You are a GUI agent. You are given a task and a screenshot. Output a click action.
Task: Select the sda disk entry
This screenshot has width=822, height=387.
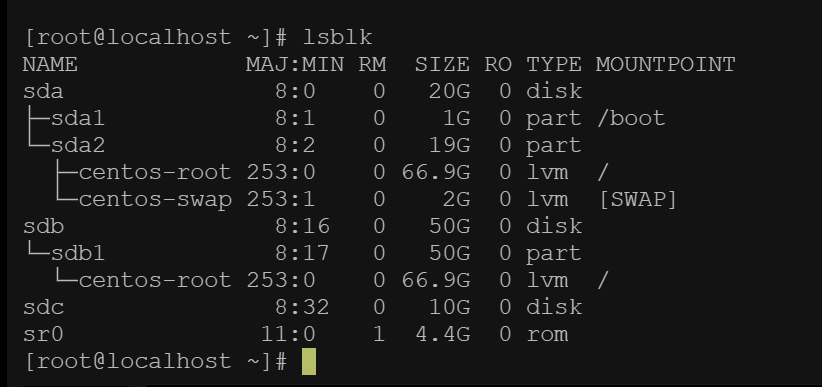point(43,92)
